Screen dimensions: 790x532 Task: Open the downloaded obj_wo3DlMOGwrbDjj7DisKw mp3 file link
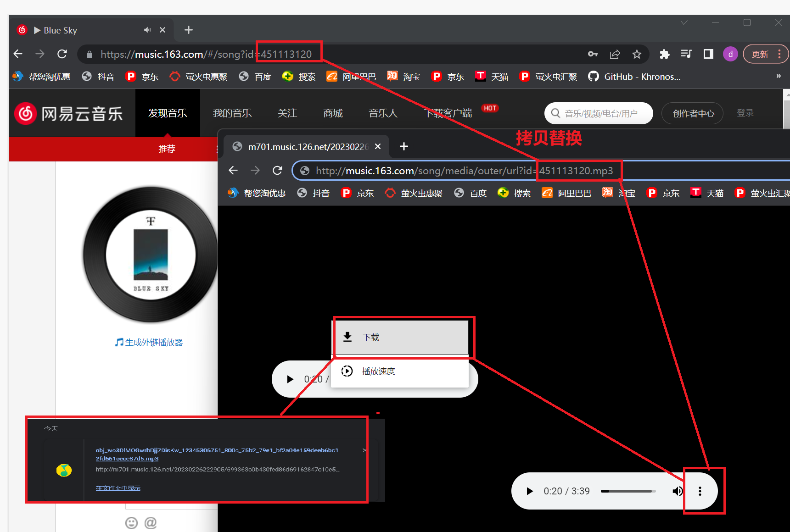(217, 454)
